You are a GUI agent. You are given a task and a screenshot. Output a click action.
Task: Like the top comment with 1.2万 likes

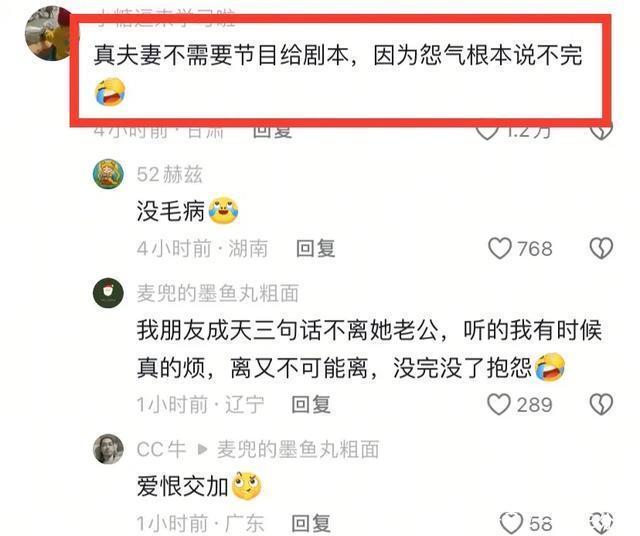tap(487, 131)
